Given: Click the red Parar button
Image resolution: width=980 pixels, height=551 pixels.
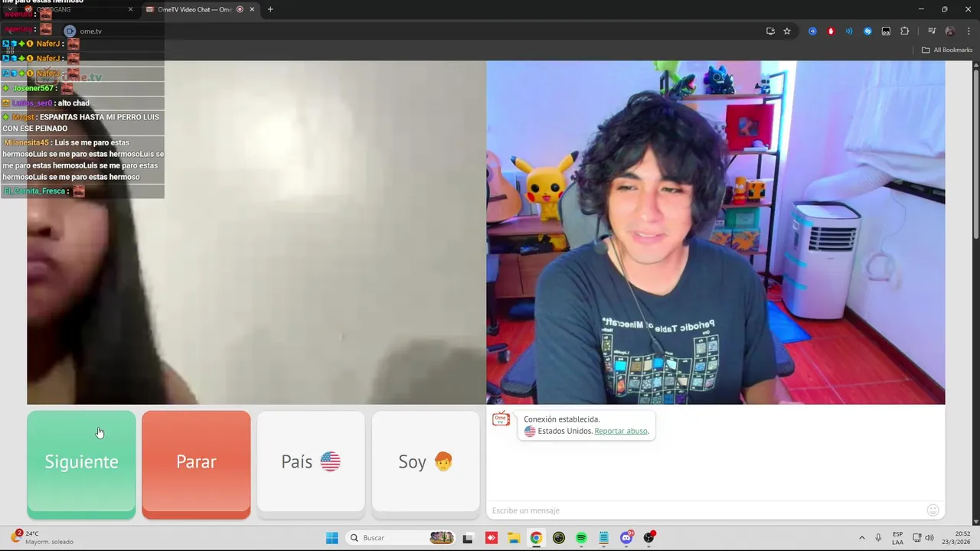Looking at the screenshot, I should [196, 465].
